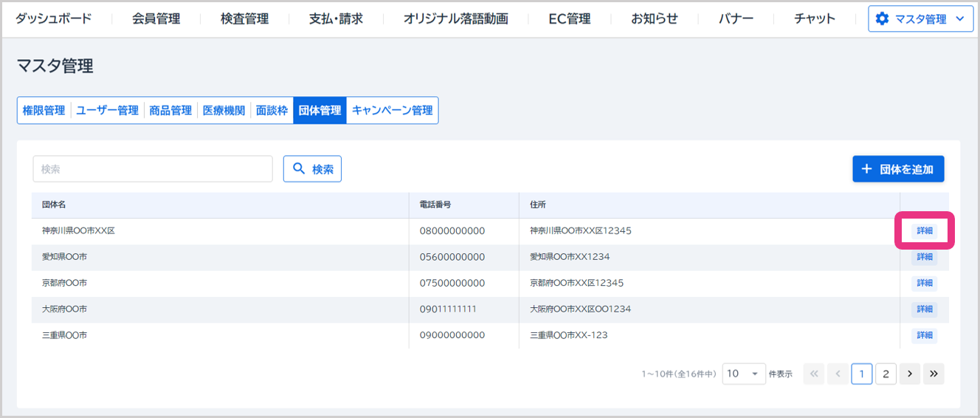Screen dimensions: 980x418
Task: Switch to the 権限管理 tab
Action: [44, 111]
